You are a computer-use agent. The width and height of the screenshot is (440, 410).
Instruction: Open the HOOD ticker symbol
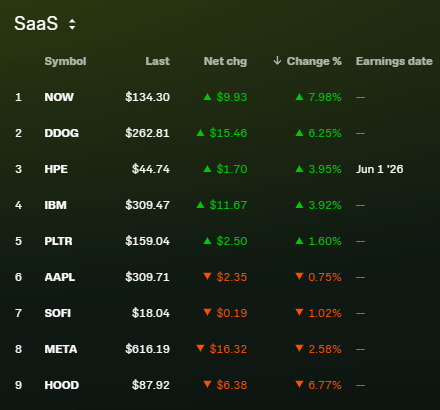pos(62,385)
